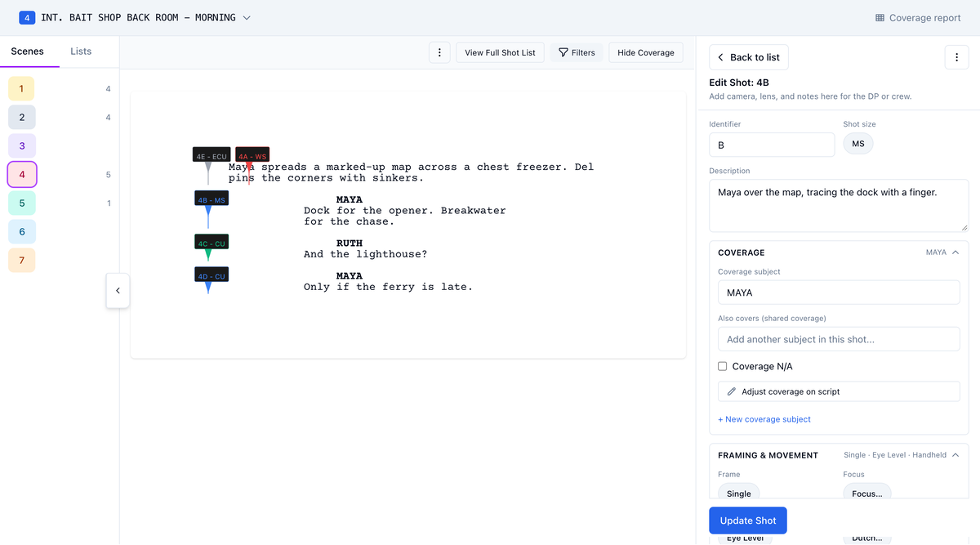Click RUTH's line "And the lighthouse?"
Viewport: 980px width, 545px height.
pos(366,254)
